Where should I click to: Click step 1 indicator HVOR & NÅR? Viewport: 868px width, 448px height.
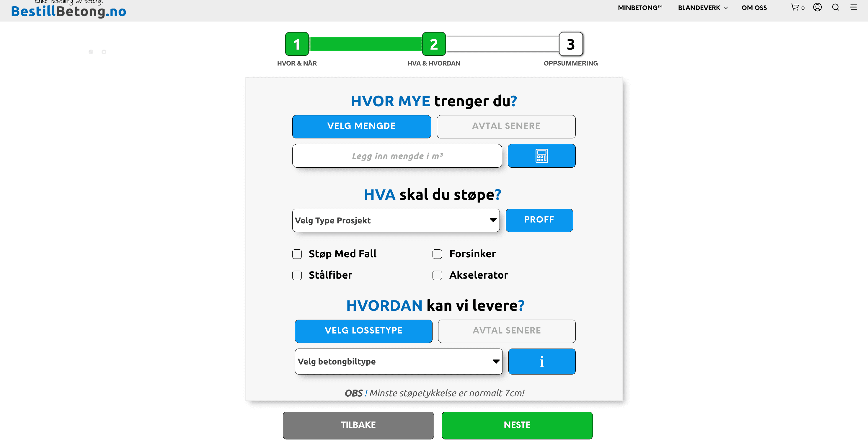[x=296, y=44]
